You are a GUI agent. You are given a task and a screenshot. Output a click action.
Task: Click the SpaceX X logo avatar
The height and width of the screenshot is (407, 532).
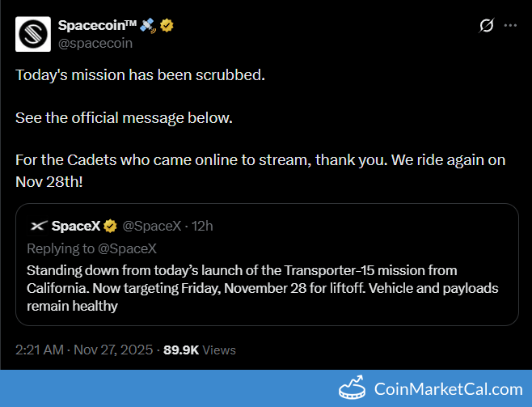click(x=36, y=226)
